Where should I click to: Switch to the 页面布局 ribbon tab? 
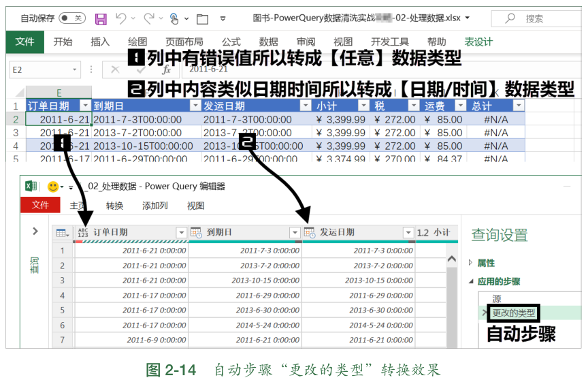coord(184,42)
